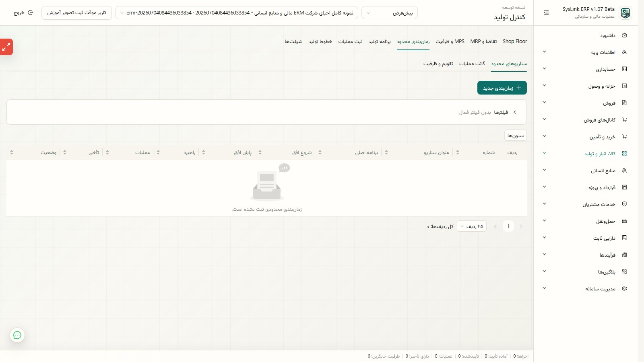This screenshot has height=362, width=644.
Task: Click the دارایی ثابت asset icon
Action: (x=624, y=238)
